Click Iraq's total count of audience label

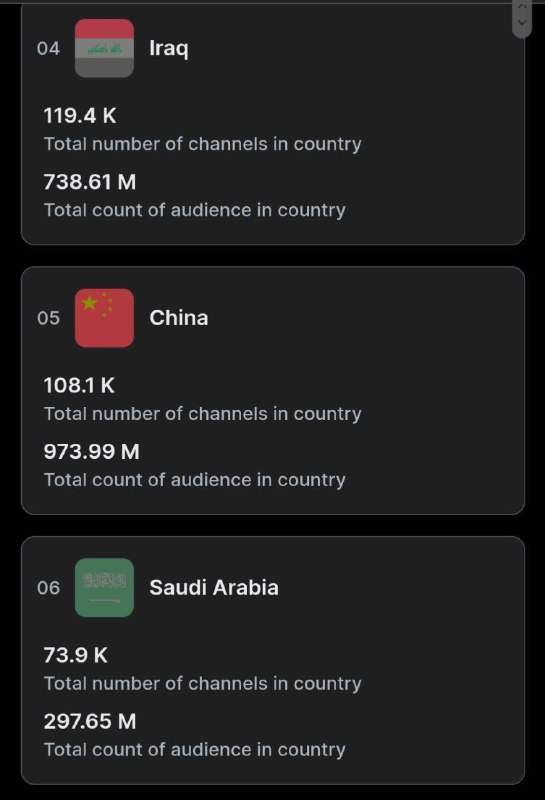coord(194,210)
